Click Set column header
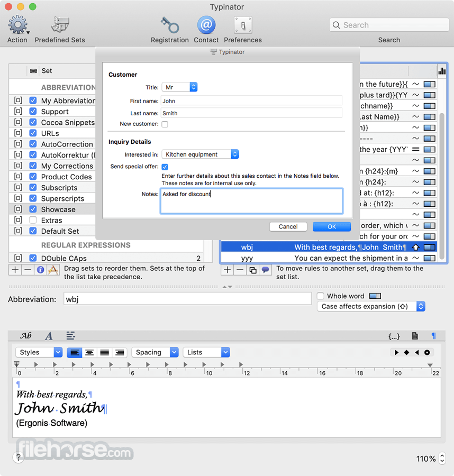454x476 pixels. coord(47,71)
